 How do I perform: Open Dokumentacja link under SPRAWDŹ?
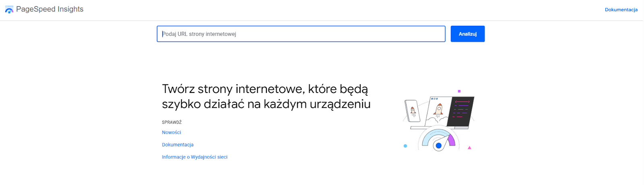point(178,145)
